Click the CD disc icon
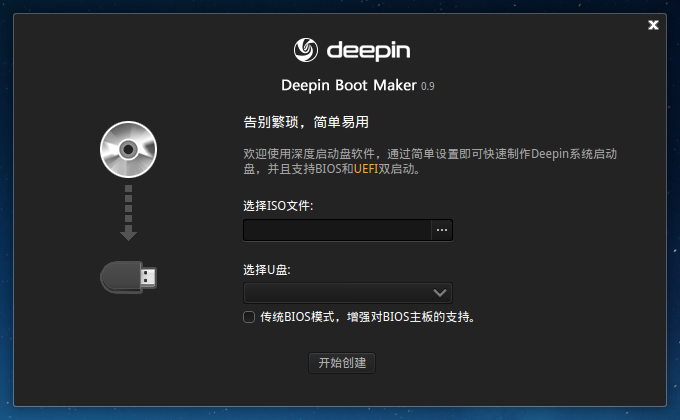 128,150
